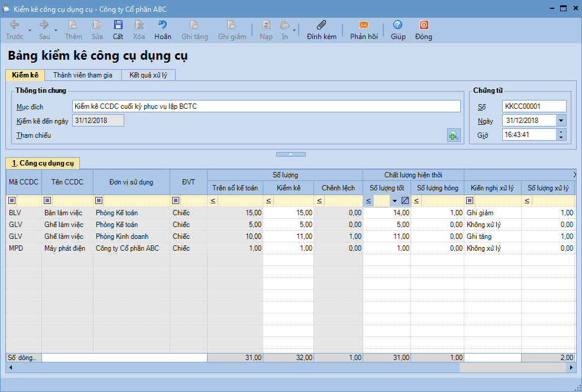582x392 pixels.
Task: Click the Cất (save) toolbar icon
Action: coord(118,25)
